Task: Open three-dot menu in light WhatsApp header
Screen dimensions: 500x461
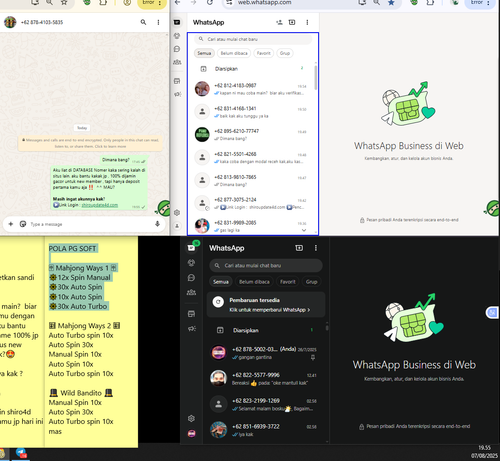Action: click(307, 22)
